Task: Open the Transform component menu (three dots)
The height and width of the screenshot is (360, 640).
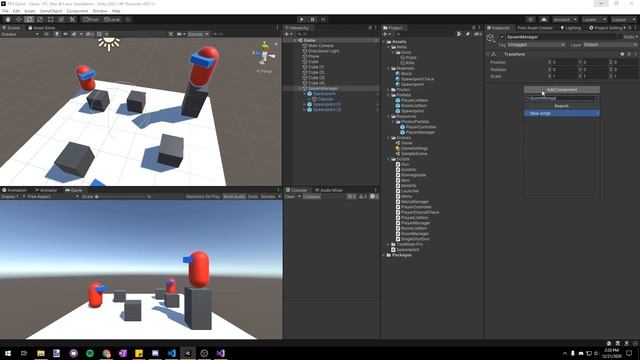Action: (x=636, y=54)
